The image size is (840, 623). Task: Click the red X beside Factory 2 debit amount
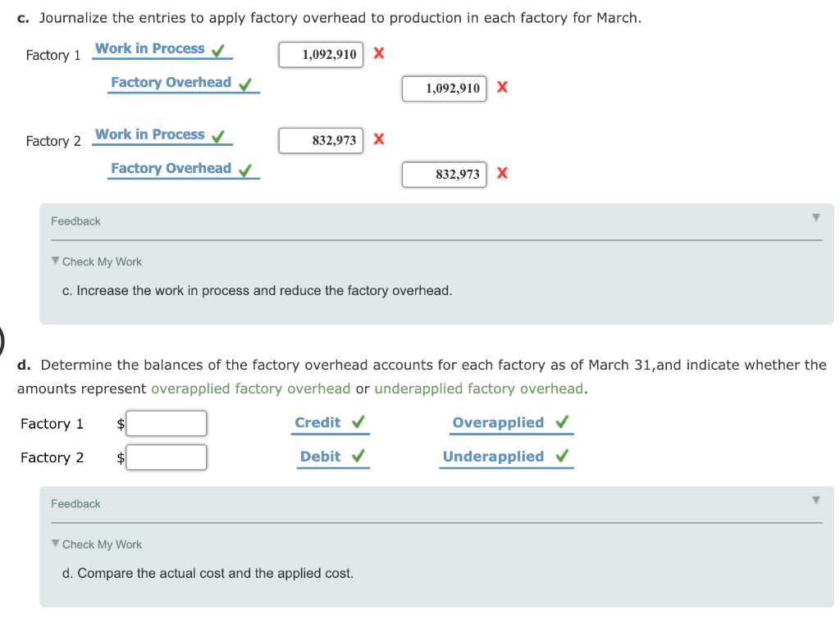(x=378, y=139)
